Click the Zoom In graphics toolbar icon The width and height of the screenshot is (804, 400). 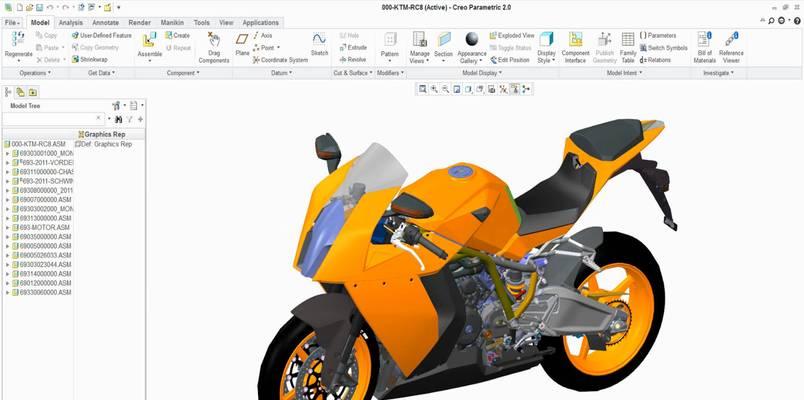(434, 89)
